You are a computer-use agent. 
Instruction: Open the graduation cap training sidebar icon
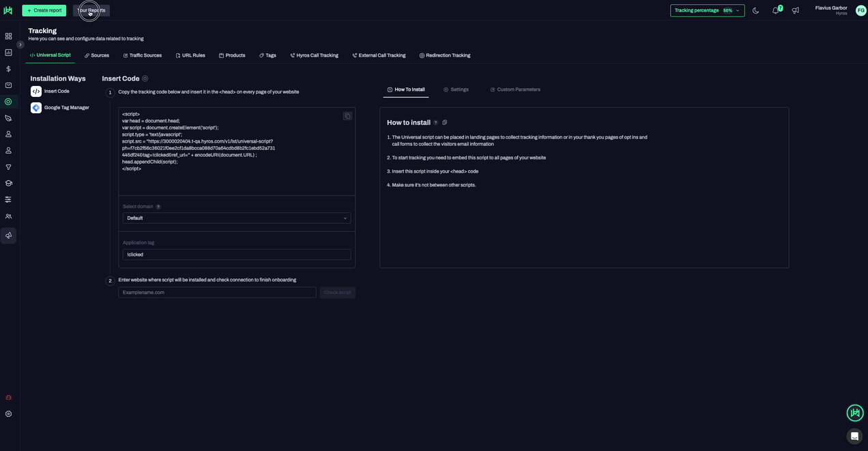(8, 184)
